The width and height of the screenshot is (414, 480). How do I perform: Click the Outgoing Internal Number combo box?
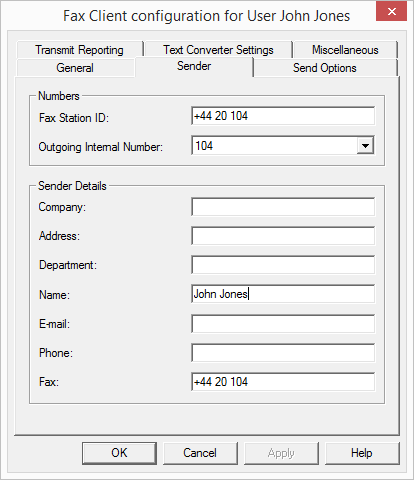(x=283, y=145)
